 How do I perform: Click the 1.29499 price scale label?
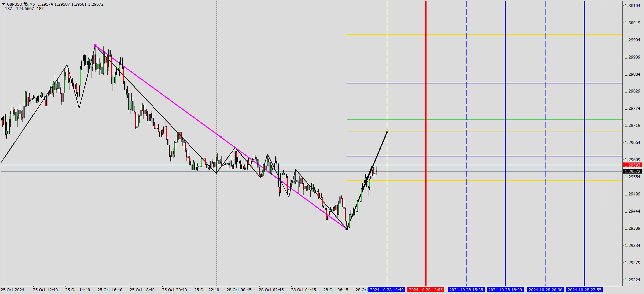click(633, 194)
